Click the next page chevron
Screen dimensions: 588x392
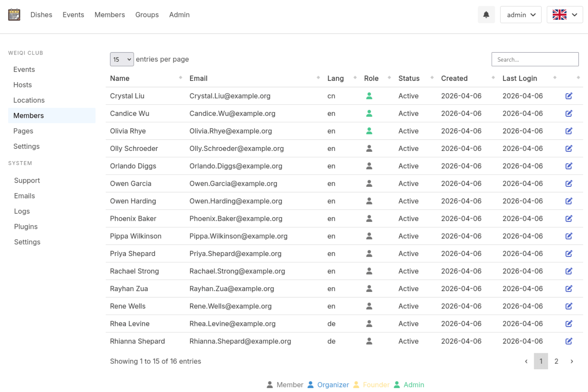click(572, 361)
